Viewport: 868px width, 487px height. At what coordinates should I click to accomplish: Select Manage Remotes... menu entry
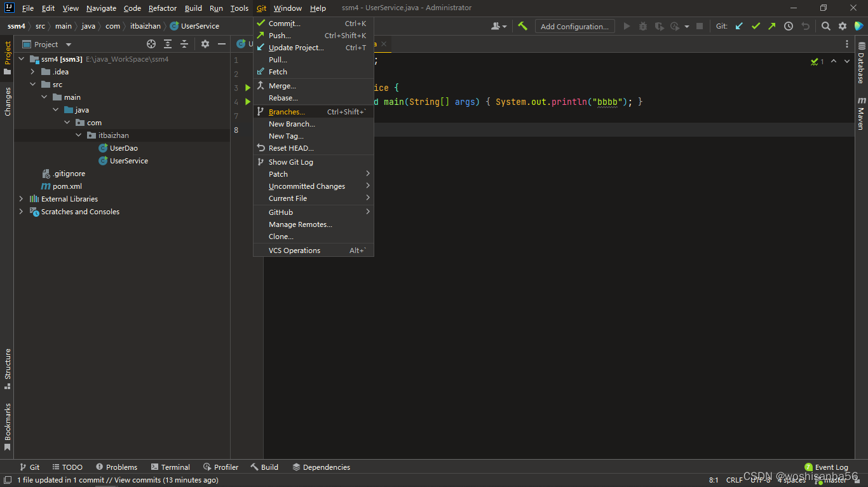[x=313, y=224]
